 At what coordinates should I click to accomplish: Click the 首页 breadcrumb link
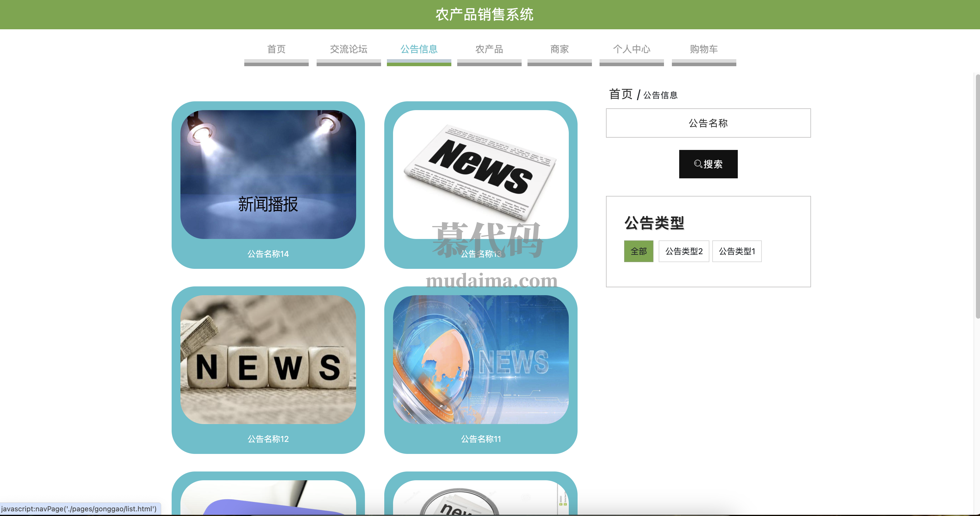[621, 94]
